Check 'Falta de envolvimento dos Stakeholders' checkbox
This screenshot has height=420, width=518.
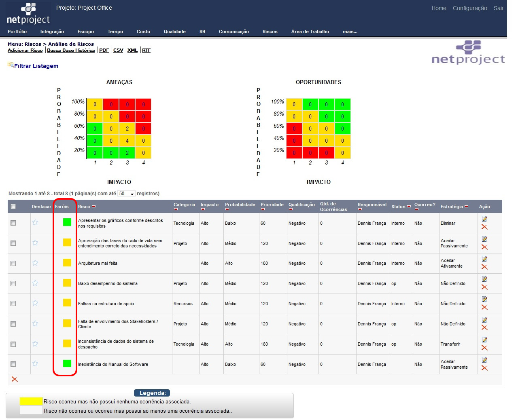coord(13,324)
